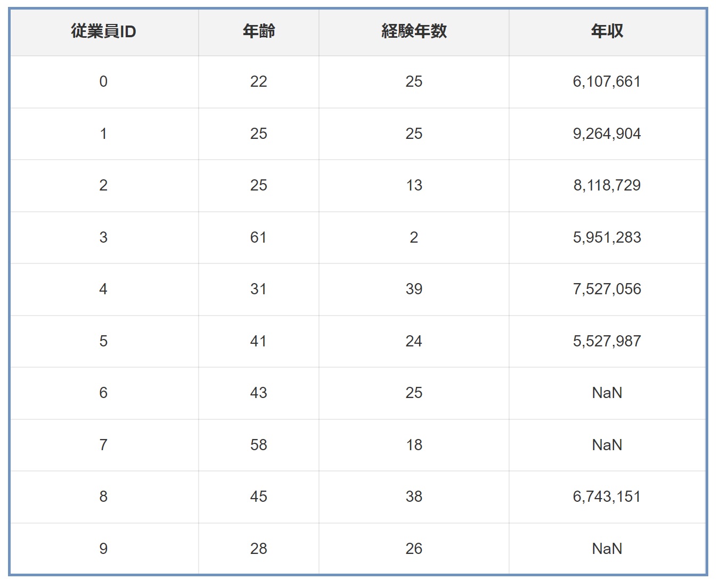Click age 25 in employee 2's row
This screenshot has width=720, height=588.
tap(259, 186)
